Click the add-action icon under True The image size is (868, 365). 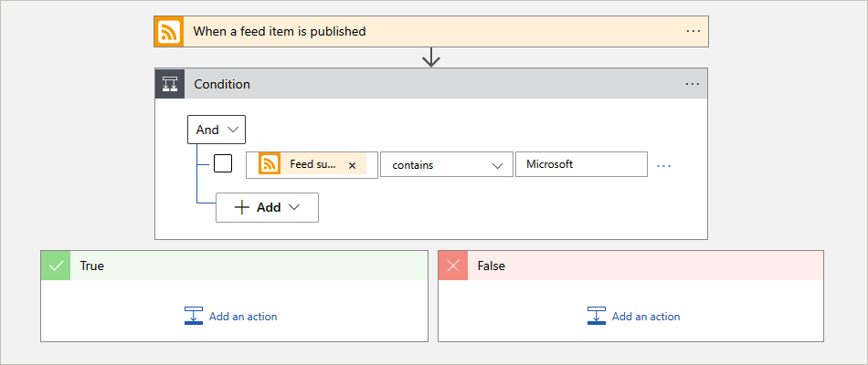tap(193, 316)
